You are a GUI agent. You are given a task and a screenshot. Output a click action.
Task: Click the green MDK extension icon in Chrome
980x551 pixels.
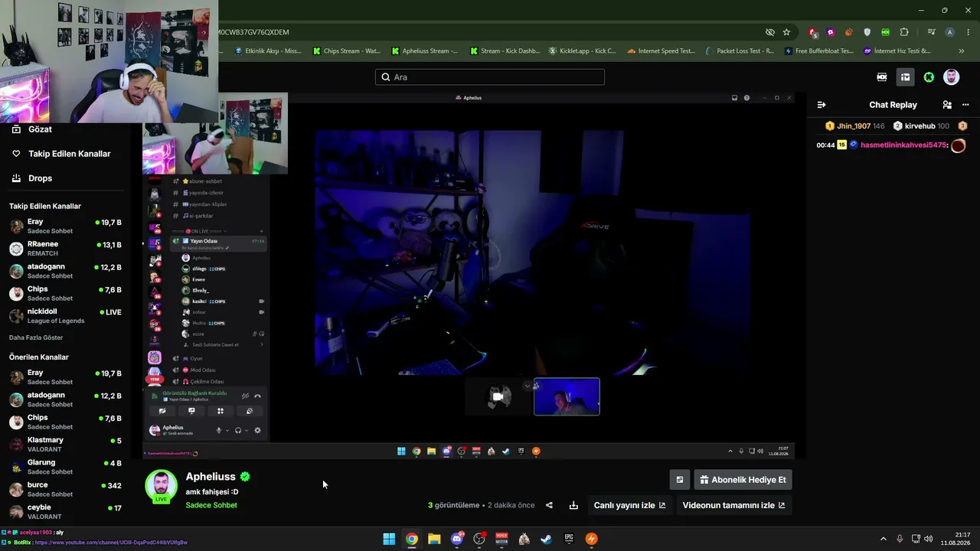(886, 32)
